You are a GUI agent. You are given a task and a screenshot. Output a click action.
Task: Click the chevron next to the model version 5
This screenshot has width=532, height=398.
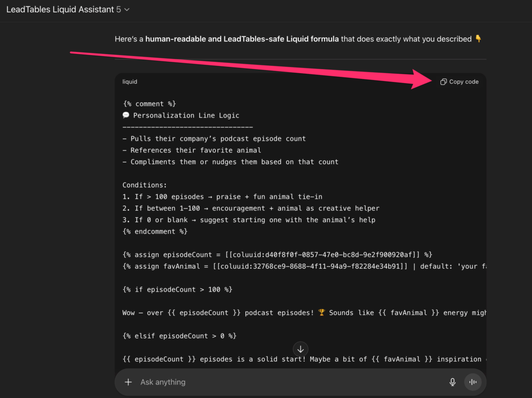pyautogui.click(x=127, y=10)
